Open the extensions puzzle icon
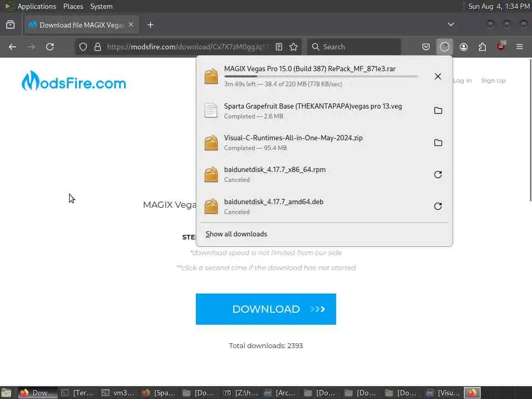Viewport: 532px width, 399px height. 482,47
